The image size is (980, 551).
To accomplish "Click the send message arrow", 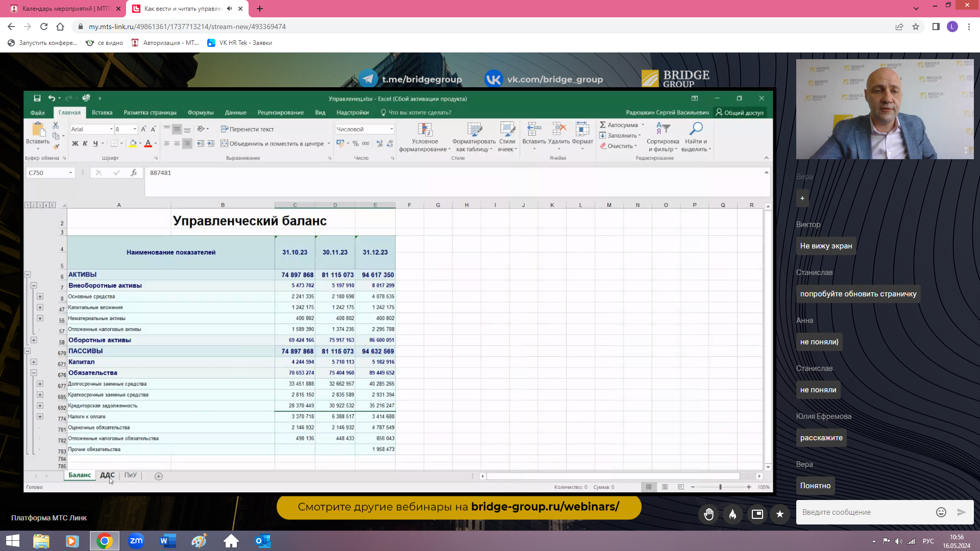I will [x=961, y=512].
